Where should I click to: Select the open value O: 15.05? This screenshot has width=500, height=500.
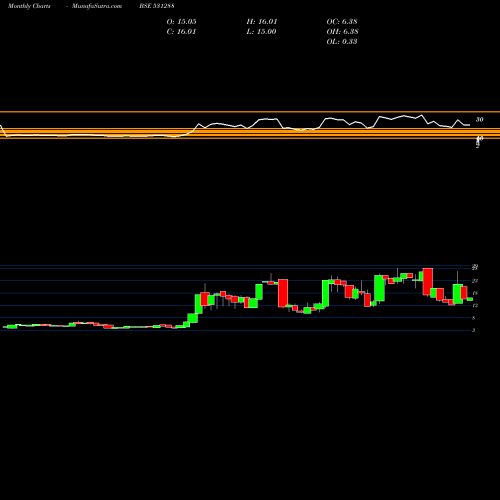coord(181,22)
